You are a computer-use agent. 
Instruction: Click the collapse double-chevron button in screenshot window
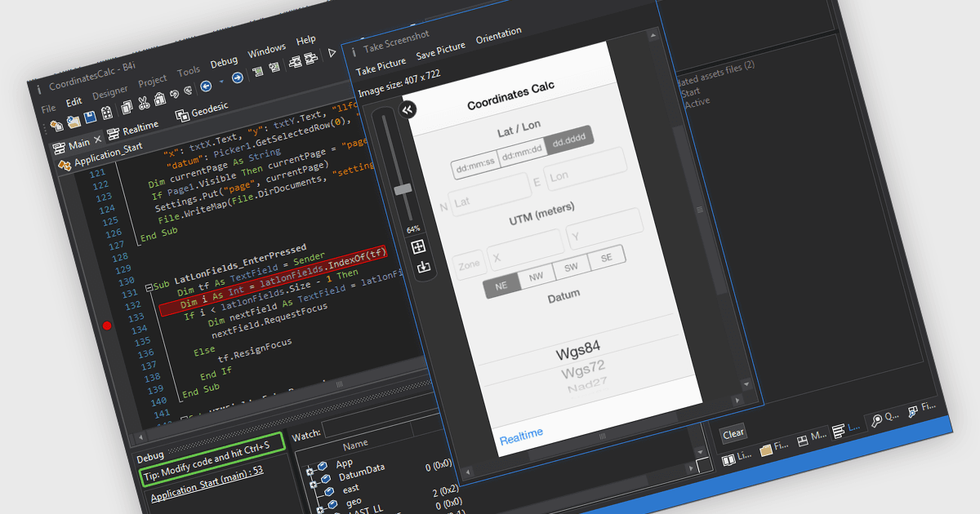point(408,109)
